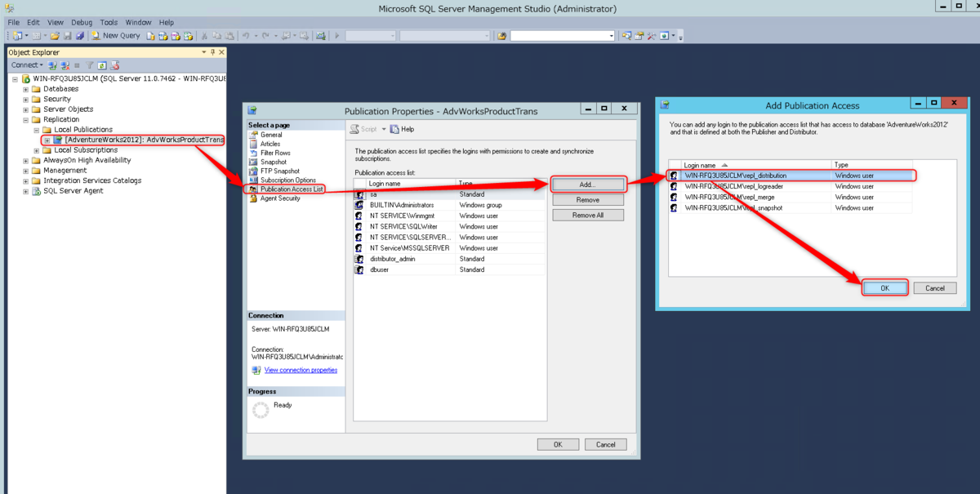Click the Remove All button

point(588,216)
